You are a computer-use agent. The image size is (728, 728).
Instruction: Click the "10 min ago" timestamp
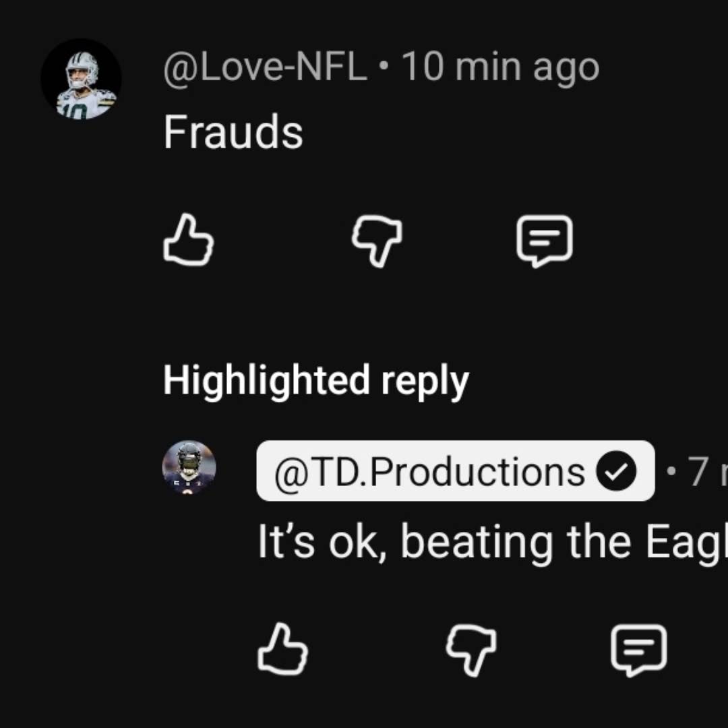click(500, 68)
